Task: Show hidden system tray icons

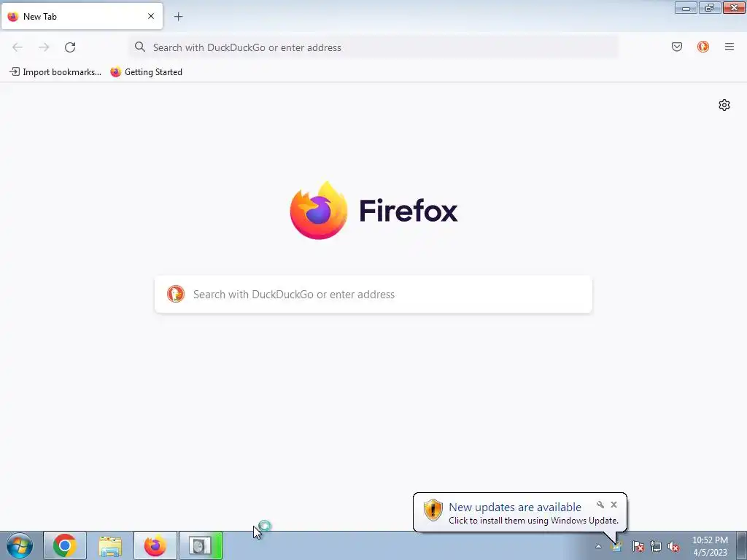Action: click(x=598, y=546)
